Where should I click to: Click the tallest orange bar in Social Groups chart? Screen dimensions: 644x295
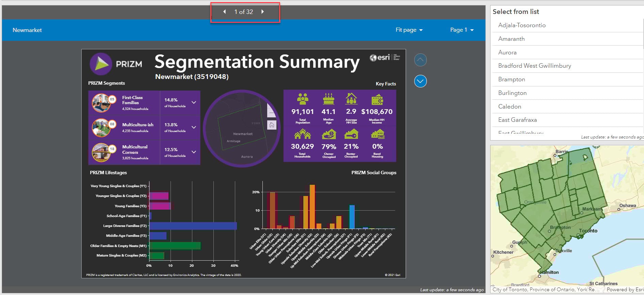click(312, 207)
